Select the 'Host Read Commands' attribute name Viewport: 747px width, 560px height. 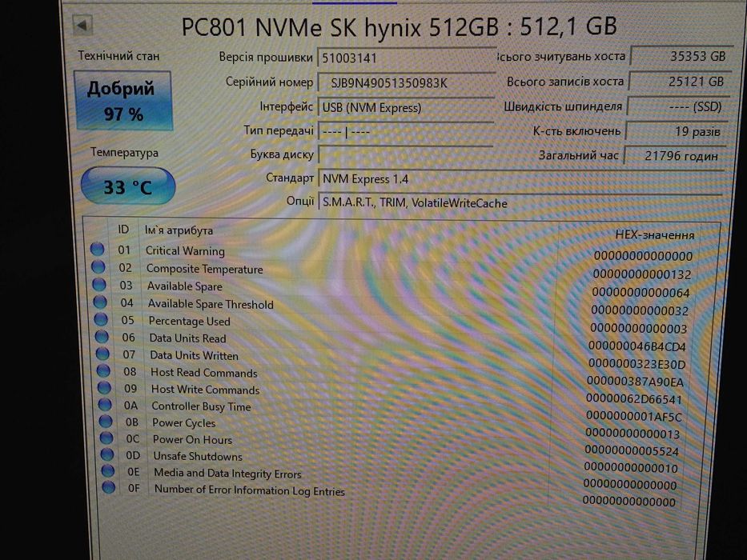pos(204,372)
